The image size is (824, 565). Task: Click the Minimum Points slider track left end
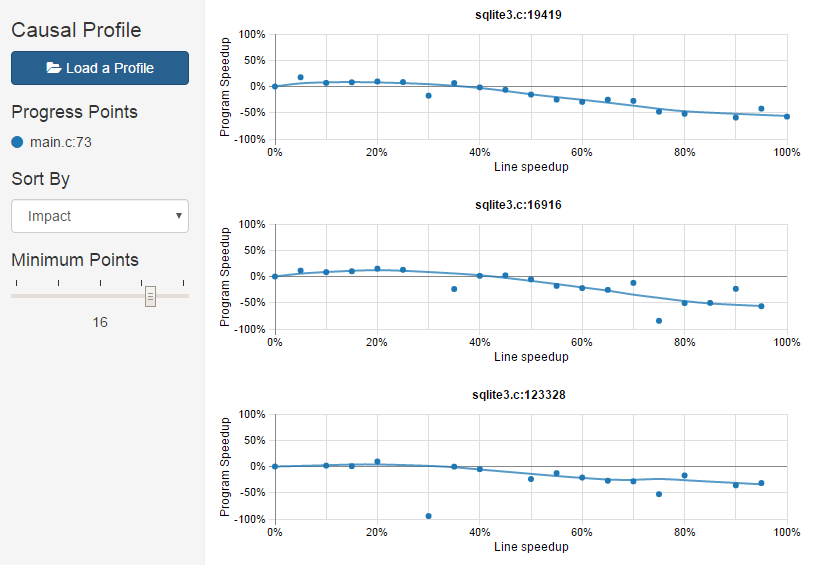coord(13,296)
